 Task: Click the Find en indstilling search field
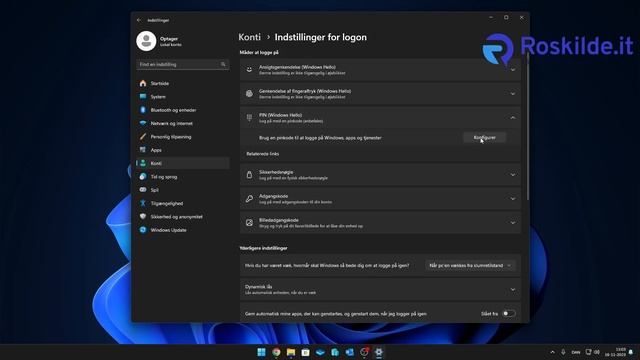coord(182,64)
